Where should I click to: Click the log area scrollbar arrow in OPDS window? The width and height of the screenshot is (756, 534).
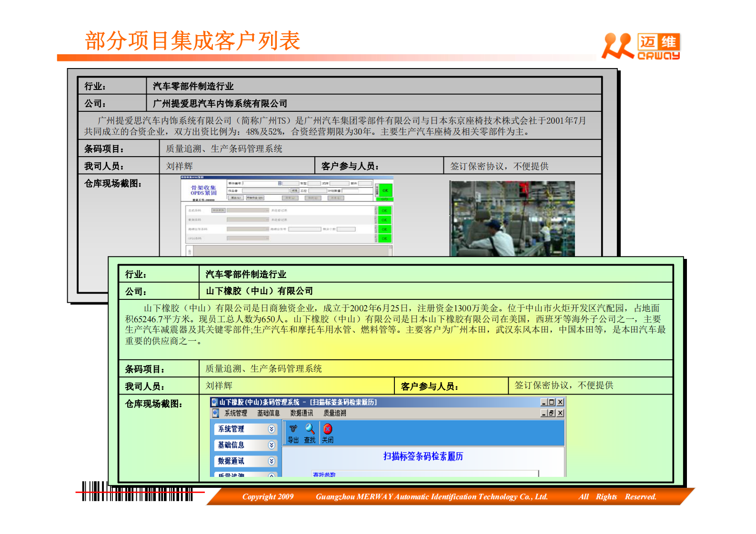(390, 247)
